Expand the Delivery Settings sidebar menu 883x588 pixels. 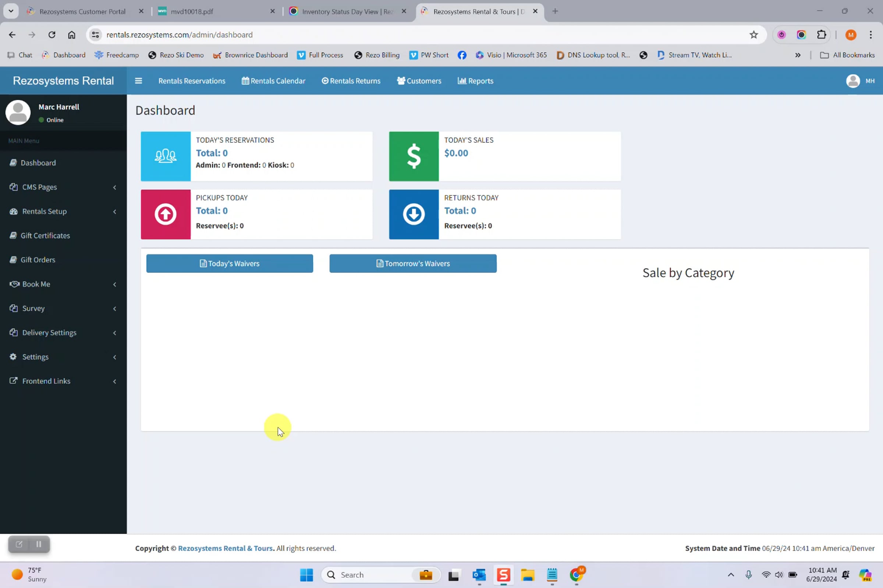[63, 332]
